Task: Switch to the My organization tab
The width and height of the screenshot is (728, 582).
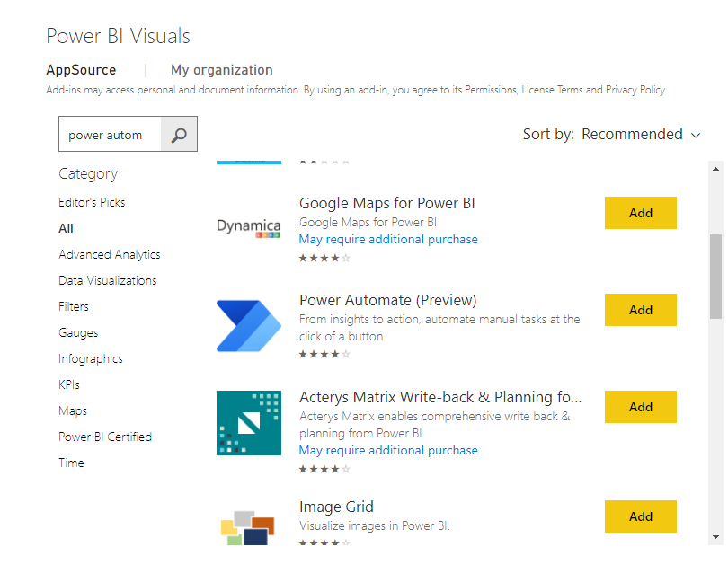Action: click(221, 70)
